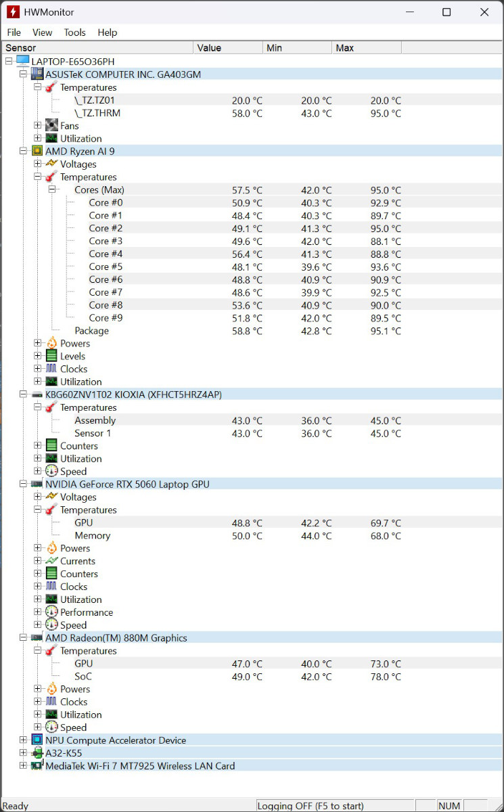The image size is (504, 812).
Task: Click the thermometer icon of Radeon Temperatures
Action: 51,651
